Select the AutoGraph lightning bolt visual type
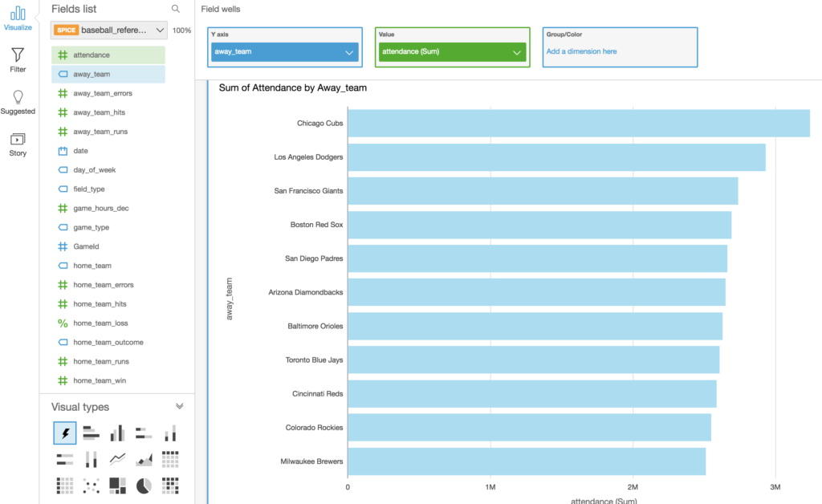This screenshot has width=822, height=504. click(65, 433)
